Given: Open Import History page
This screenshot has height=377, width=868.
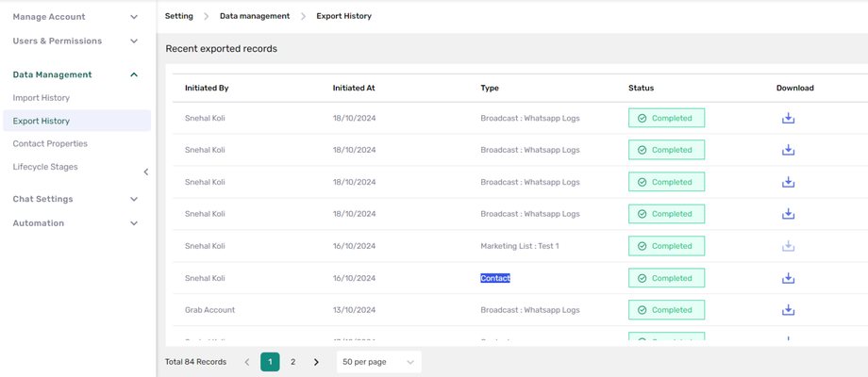Looking at the screenshot, I should [42, 98].
